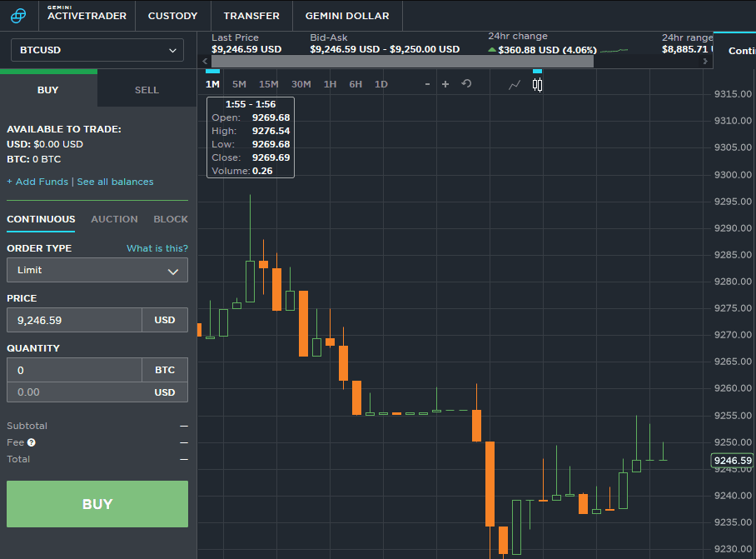Click the green BUY button
The height and width of the screenshot is (559, 756).
click(97, 504)
